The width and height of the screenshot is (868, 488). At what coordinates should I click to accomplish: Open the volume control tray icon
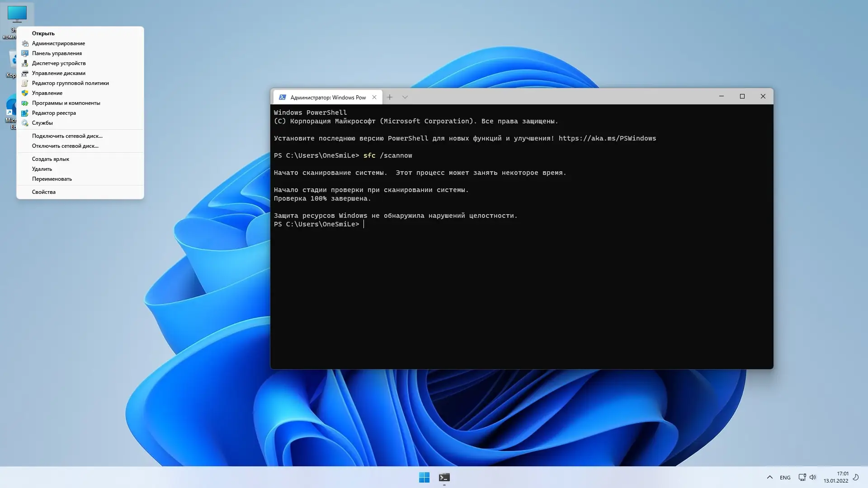pos(813,477)
